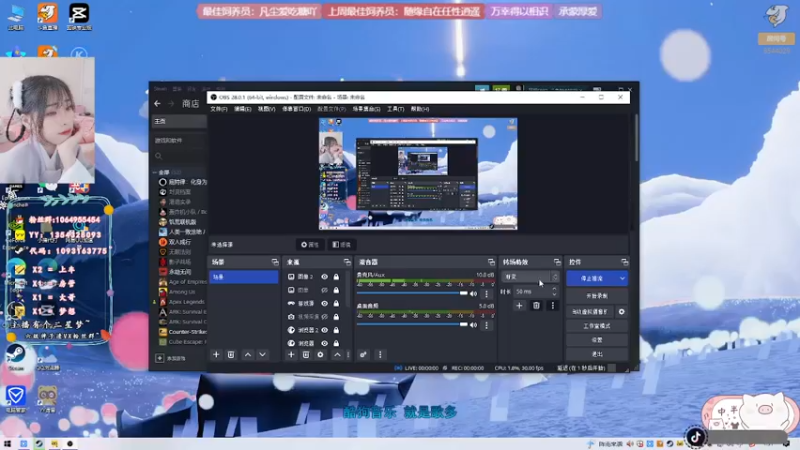
Task: Click the Stop Streaming button
Action: [x=592, y=279]
